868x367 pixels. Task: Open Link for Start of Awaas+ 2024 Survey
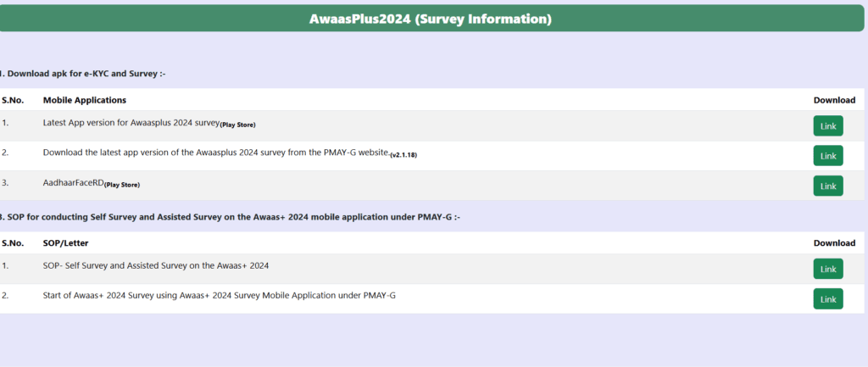828,298
